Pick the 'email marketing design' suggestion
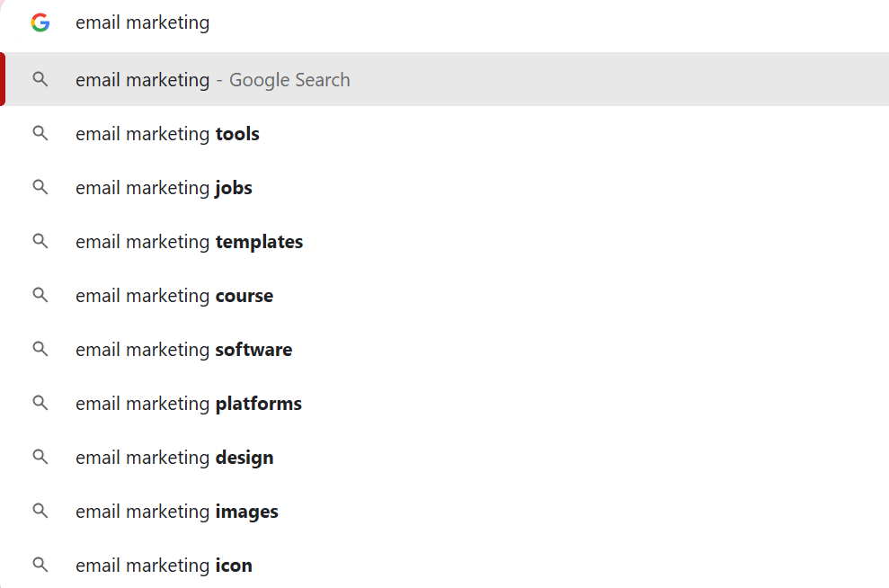The width and height of the screenshot is (889, 588). pos(174,458)
